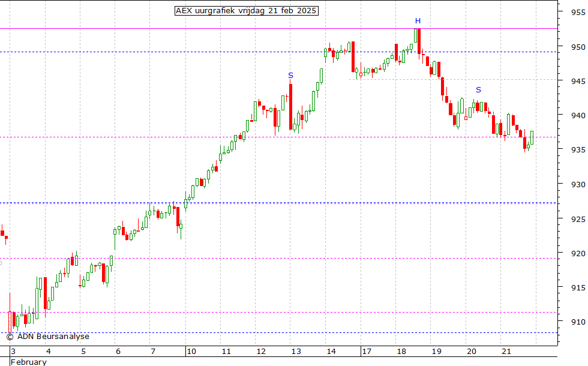This screenshot has height=366, width=588.
Task: Click the 'S' shoulder label above day 20
Action: coord(479,89)
